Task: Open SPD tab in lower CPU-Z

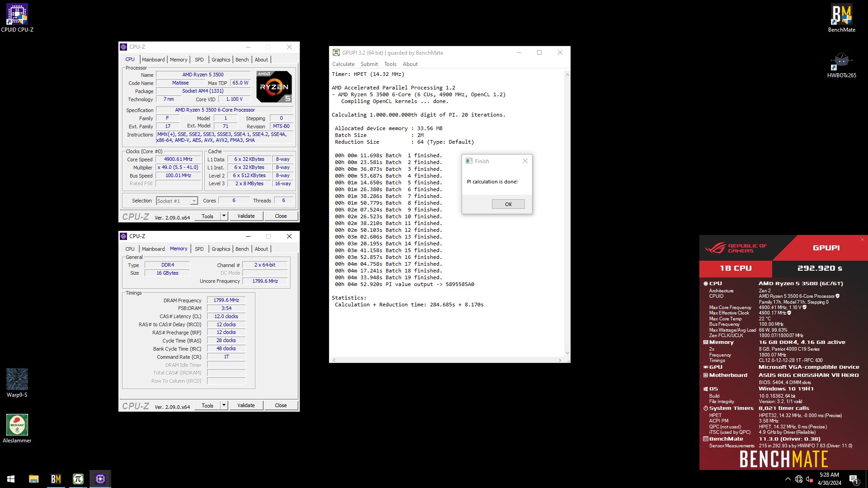Action: 199,249
